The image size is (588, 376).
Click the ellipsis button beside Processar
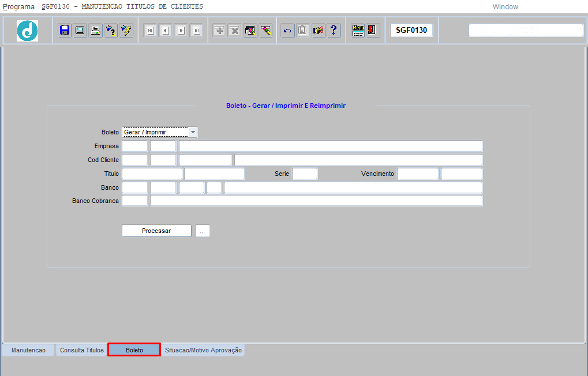[x=203, y=231]
